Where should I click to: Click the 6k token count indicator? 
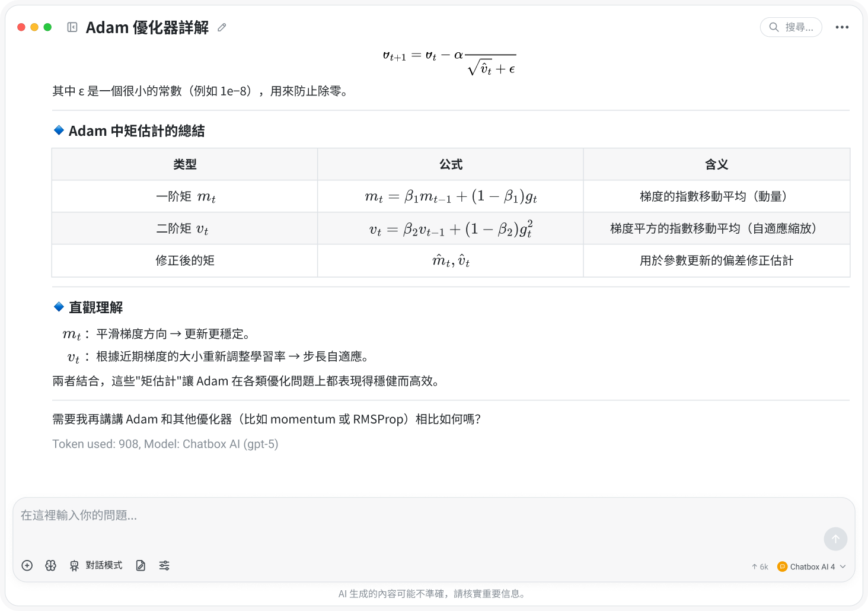coord(759,567)
